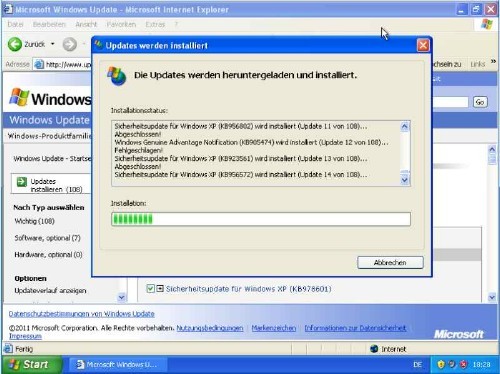
Task: Select the Fehlgeschlagen! status line
Action: (x=138, y=150)
